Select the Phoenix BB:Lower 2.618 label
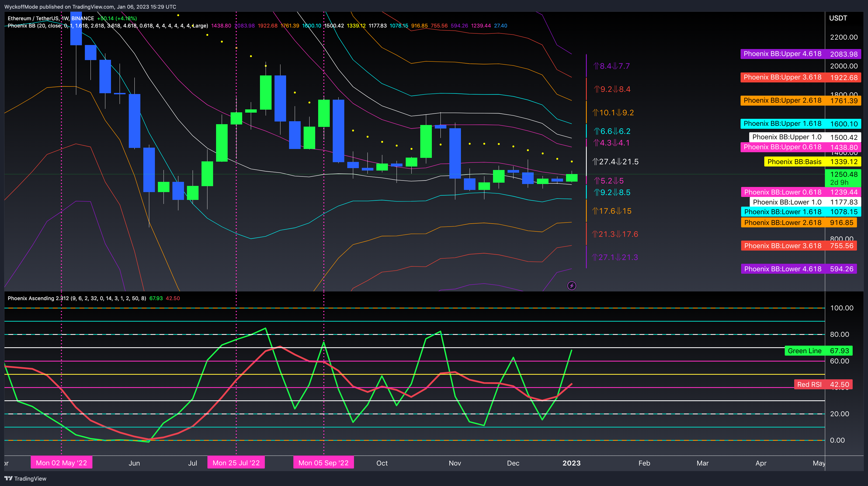 tap(798, 223)
